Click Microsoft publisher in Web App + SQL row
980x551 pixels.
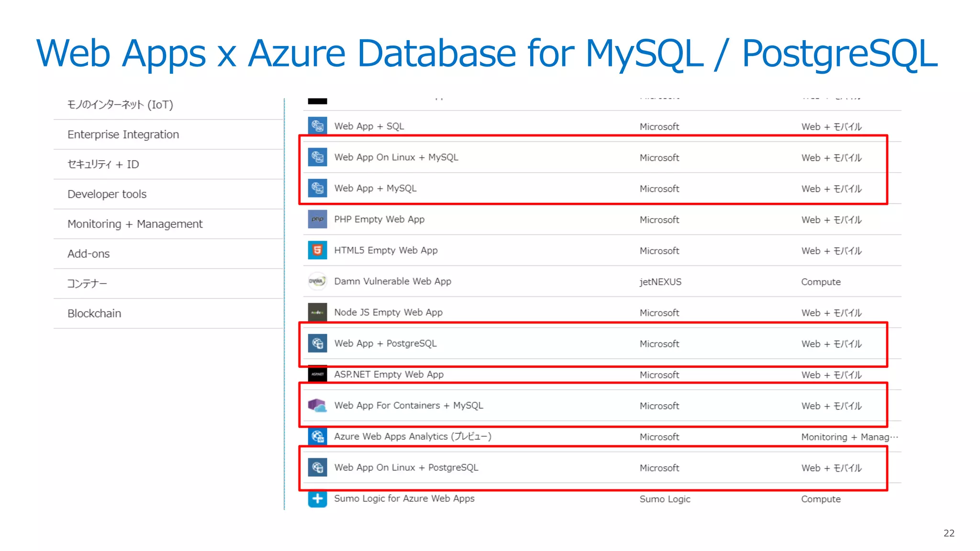[659, 127]
